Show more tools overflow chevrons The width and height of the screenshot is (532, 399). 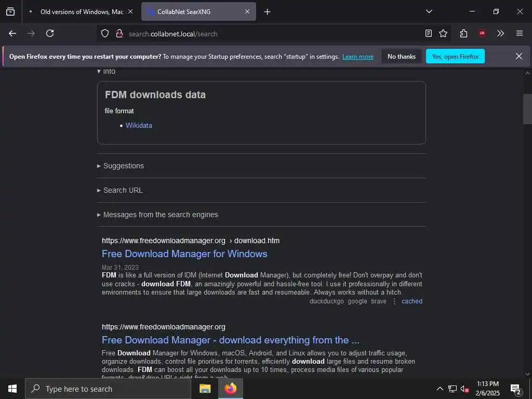[500, 33]
